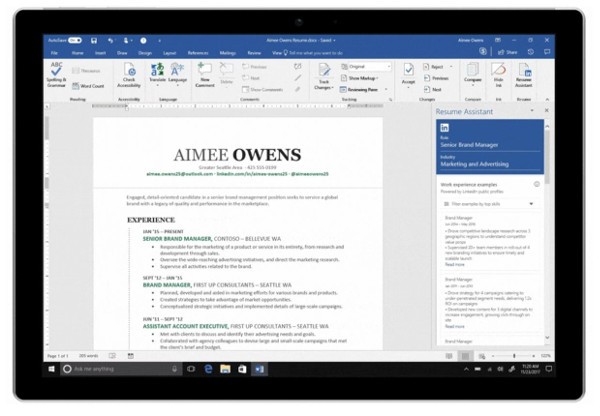
Task: Click the Undo icon
Action: pyautogui.click(x=110, y=41)
